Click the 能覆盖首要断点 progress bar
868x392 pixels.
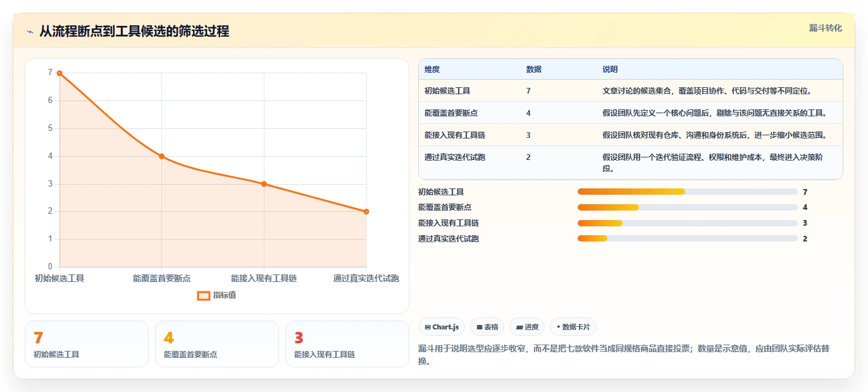click(687, 207)
